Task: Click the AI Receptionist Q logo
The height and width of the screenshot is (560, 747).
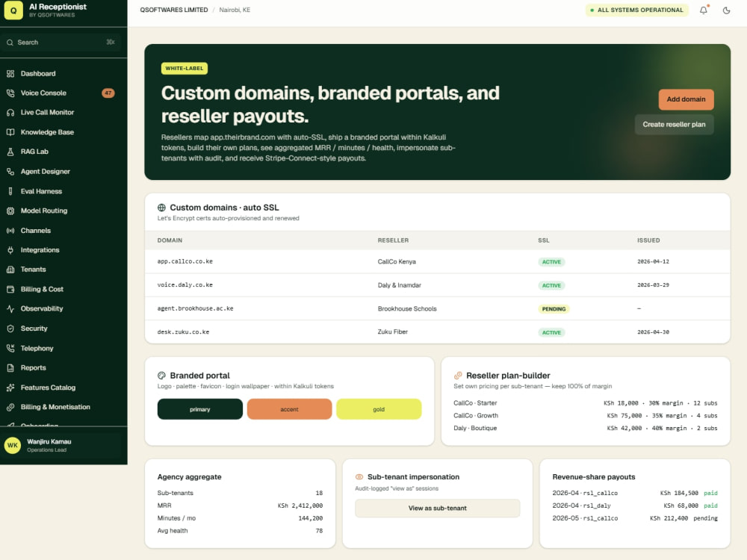Action: (x=13, y=10)
